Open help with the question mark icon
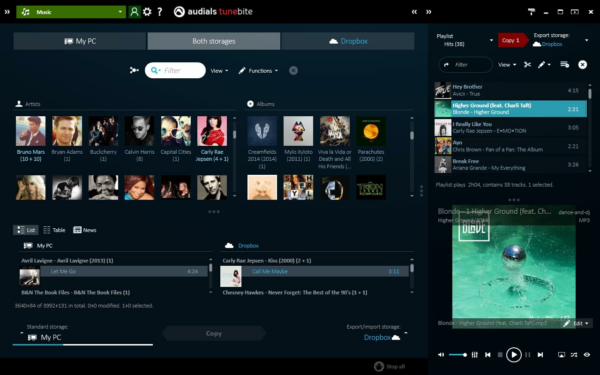This screenshot has height=375, width=600. (x=160, y=12)
